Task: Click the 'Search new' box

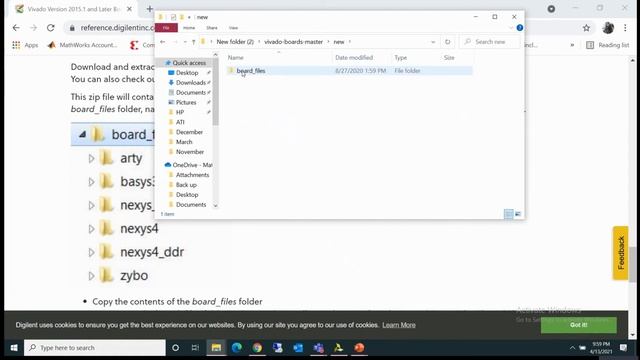Action: [x=490, y=42]
